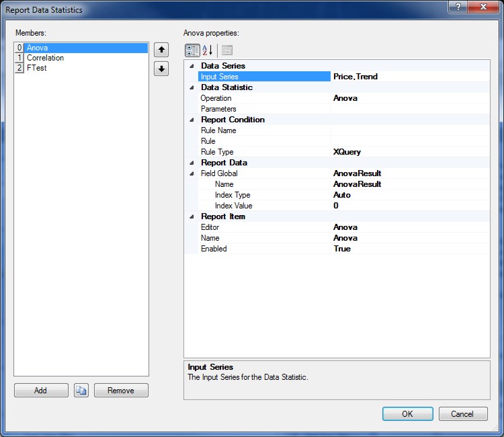
Task: Click the Remove button
Action: (121, 391)
